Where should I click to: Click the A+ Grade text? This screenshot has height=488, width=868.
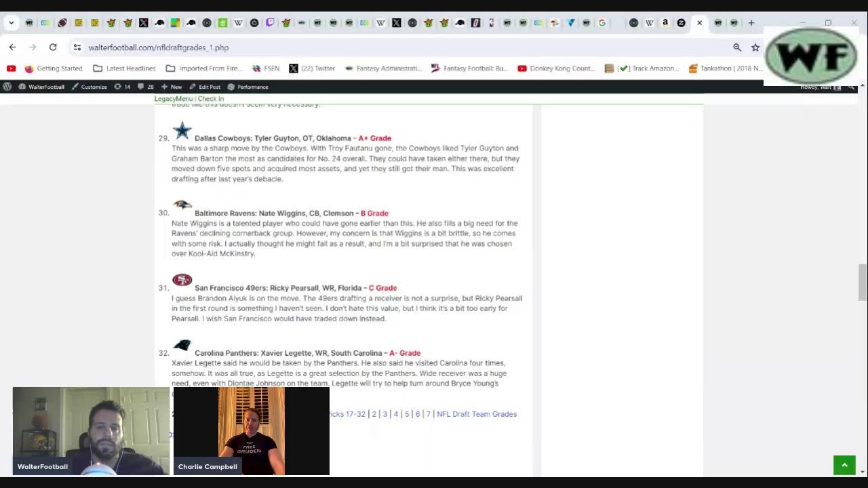pos(374,138)
